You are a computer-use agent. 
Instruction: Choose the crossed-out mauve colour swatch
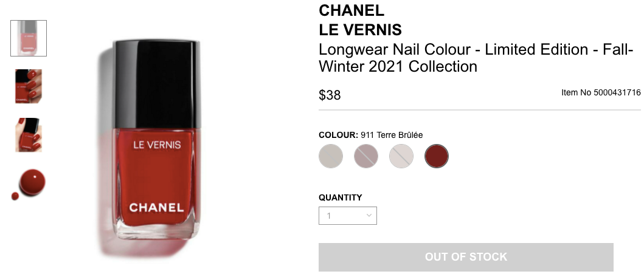click(x=366, y=156)
